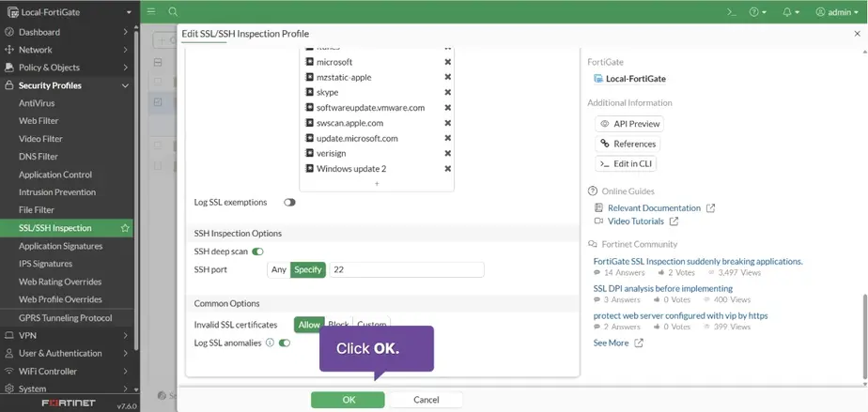Show info for Log SSL anomalies
Screen dimensions: 868x412
click(271, 343)
